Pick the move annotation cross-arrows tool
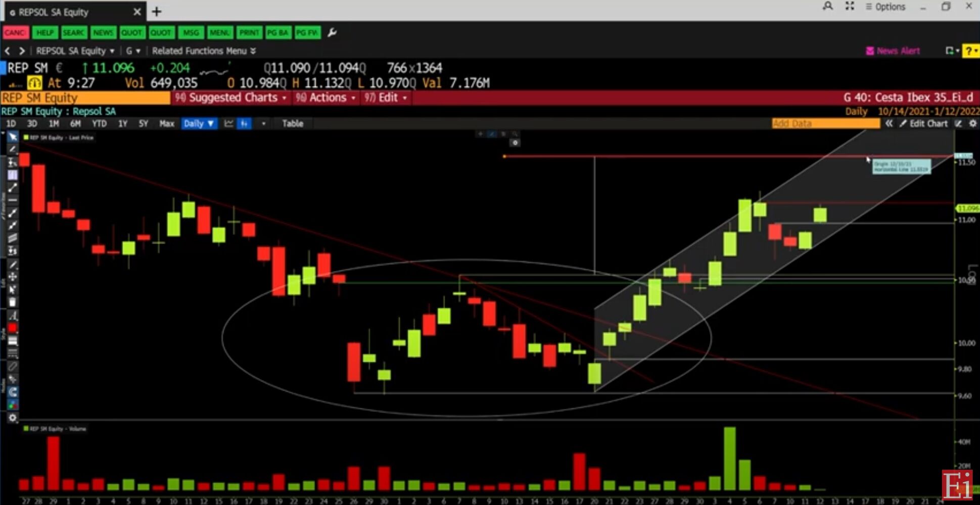Image resolution: width=980 pixels, height=505 pixels. [x=13, y=277]
